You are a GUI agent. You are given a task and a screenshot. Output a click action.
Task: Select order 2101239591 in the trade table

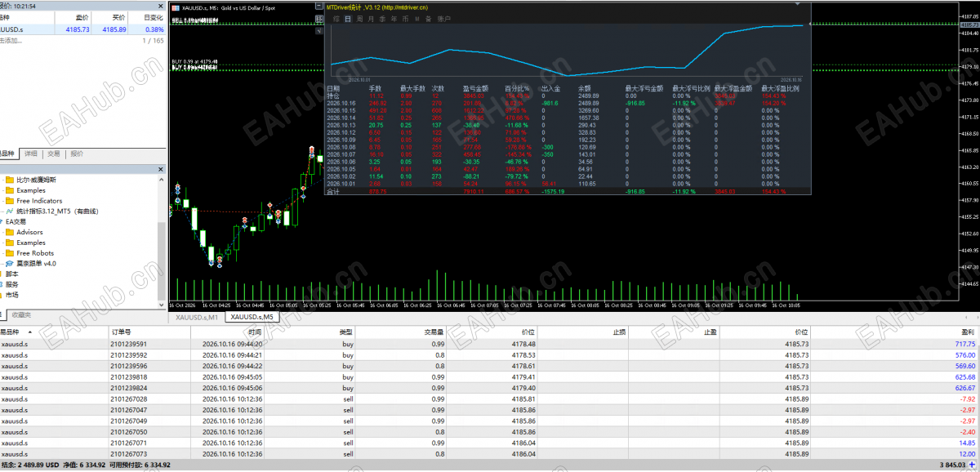coord(490,344)
